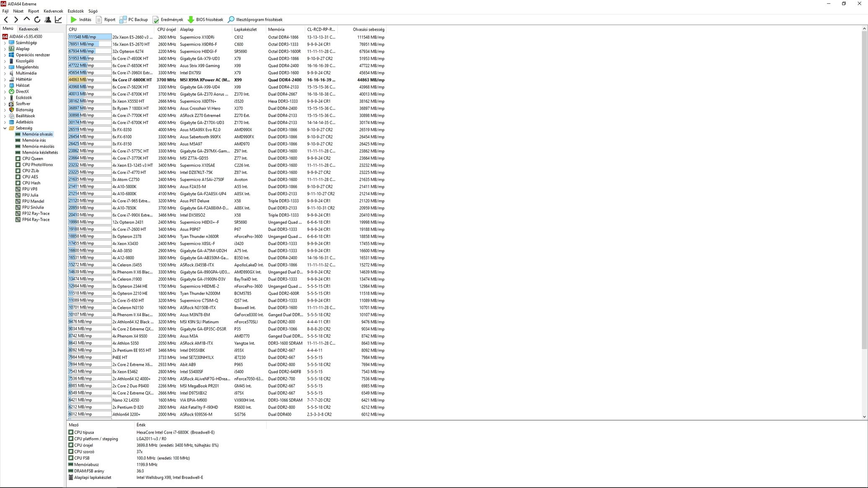The width and height of the screenshot is (868, 488).
Task: Expand the Hálózat tree node
Action: tap(5, 85)
